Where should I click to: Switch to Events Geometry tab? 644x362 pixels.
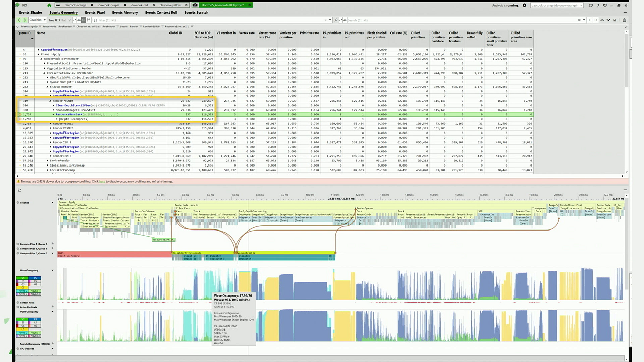click(x=63, y=12)
